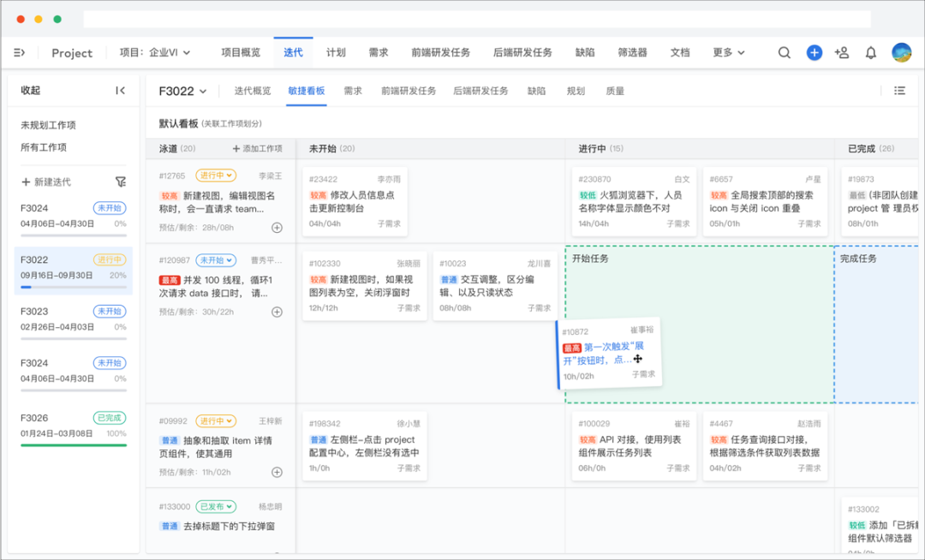Screen dimensions: 925x560
Task: Open 进行中 status dropdown on #12765
Action: (216, 176)
